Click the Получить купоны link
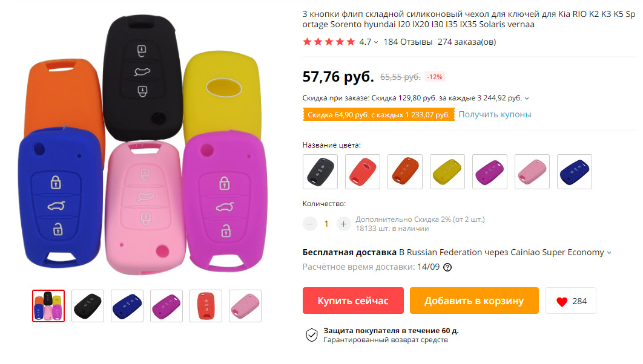 coord(495,115)
